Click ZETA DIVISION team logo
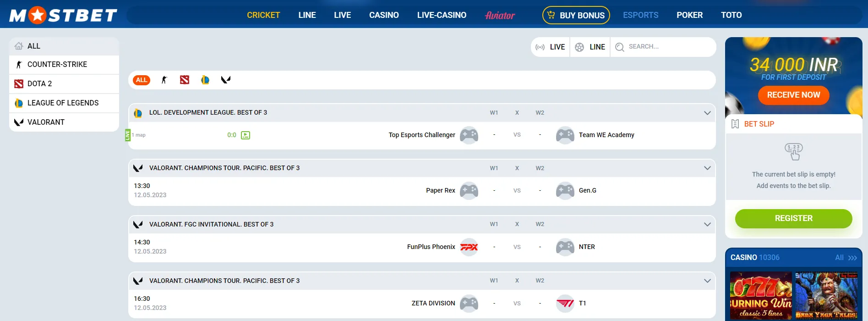This screenshot has height=321, width=868. (x=469, y=304)
